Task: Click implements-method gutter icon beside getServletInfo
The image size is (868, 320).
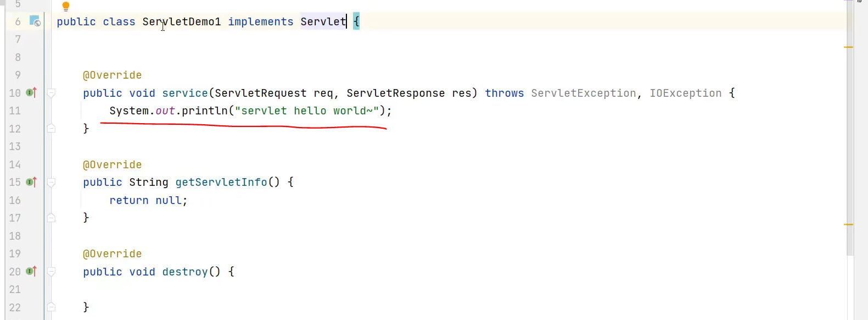Action: point(31,181)
